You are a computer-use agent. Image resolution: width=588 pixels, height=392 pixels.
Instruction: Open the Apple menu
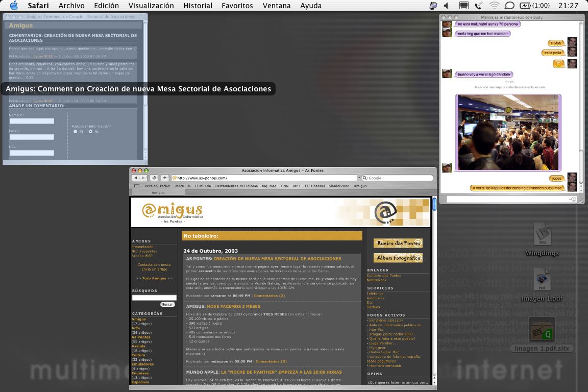[14, 6]
